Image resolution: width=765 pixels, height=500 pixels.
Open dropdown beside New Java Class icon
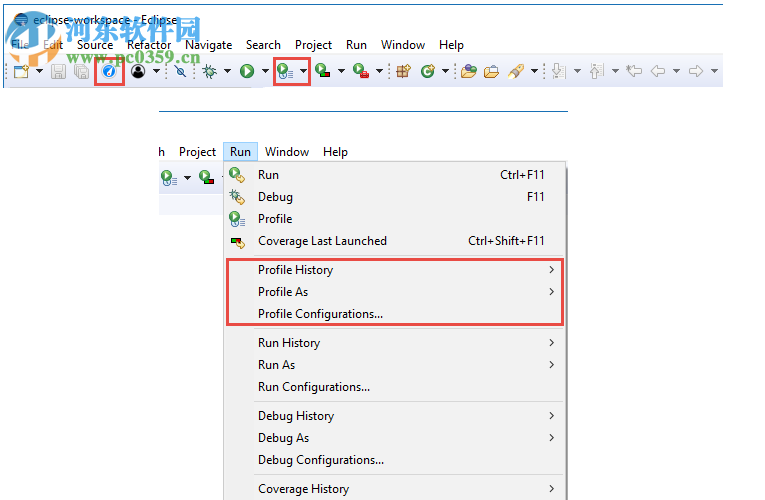(x=445, y=71)
